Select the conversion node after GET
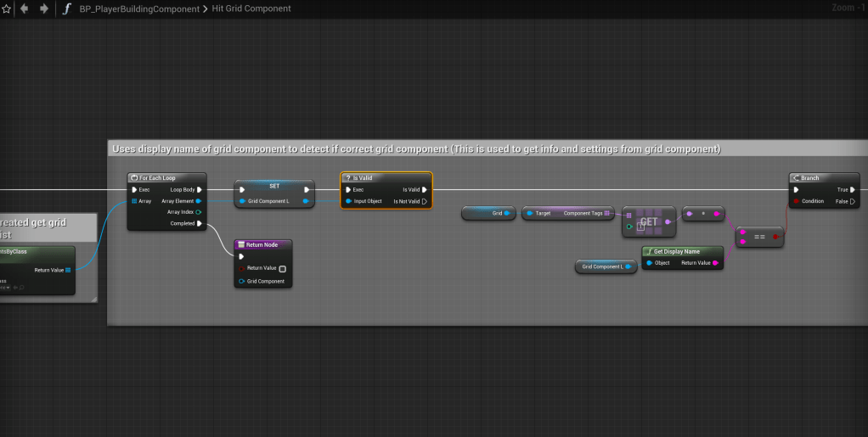The width and height of the screenshot is (868, 437). pyautogui.click(x=703, y=214)
